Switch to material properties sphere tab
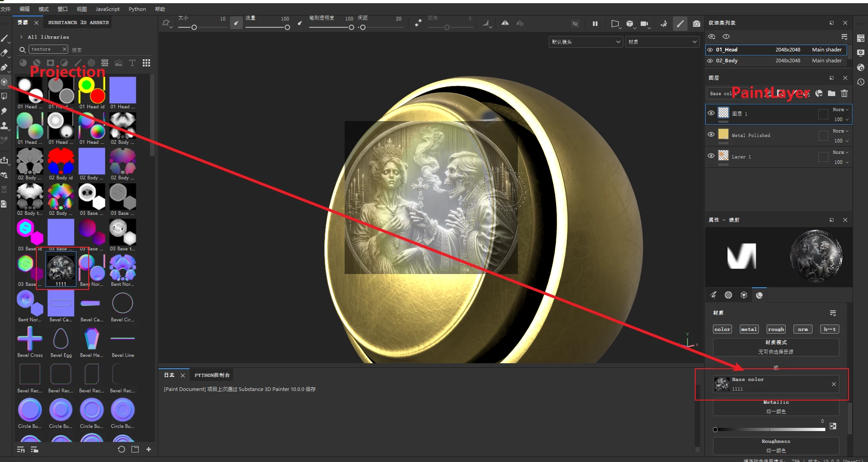This screenshot has width=868, height=462. [759, 295]
